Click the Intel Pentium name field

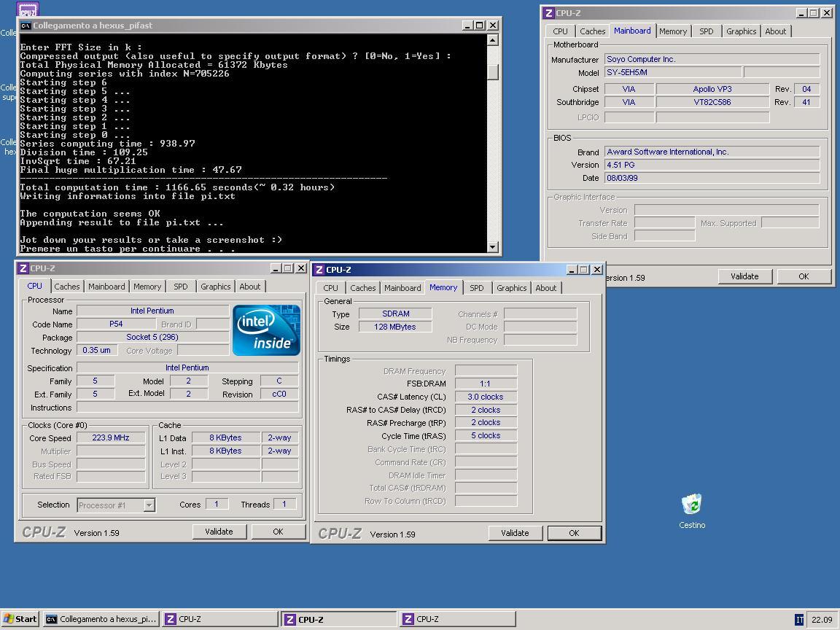[152, 311]
